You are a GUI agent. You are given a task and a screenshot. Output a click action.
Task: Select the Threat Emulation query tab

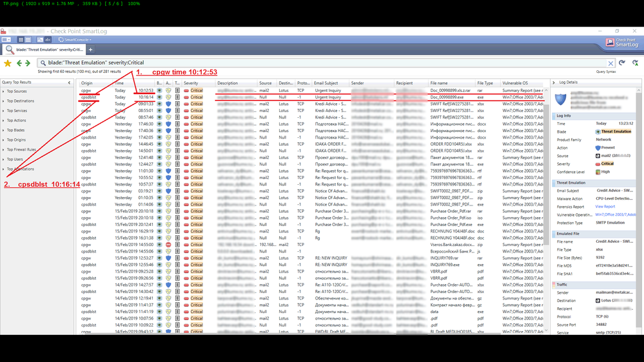pyautogui.click(x=44, y=50)
